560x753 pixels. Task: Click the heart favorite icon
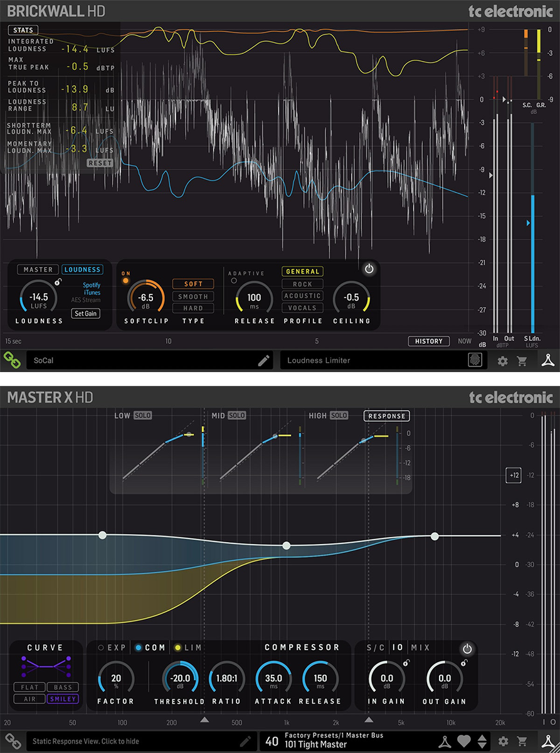coord(463,742)
